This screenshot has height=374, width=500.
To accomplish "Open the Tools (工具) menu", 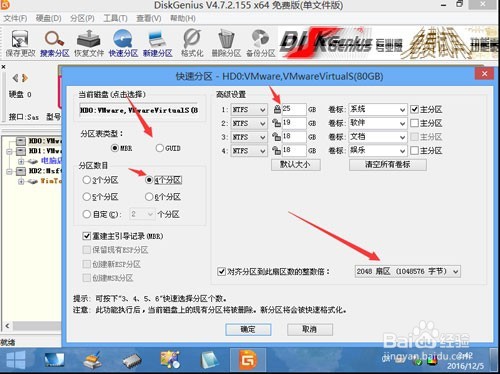I will click(x=115, y=18).
